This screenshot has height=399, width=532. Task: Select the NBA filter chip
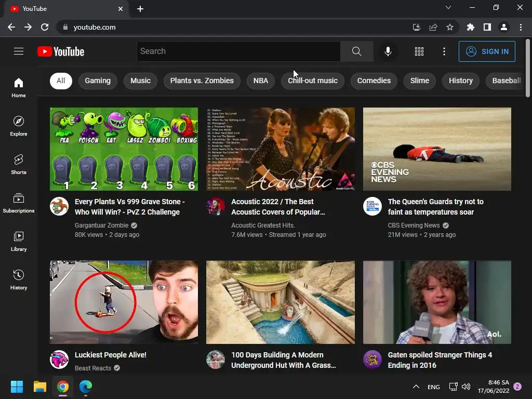click(x=261, y=81)
